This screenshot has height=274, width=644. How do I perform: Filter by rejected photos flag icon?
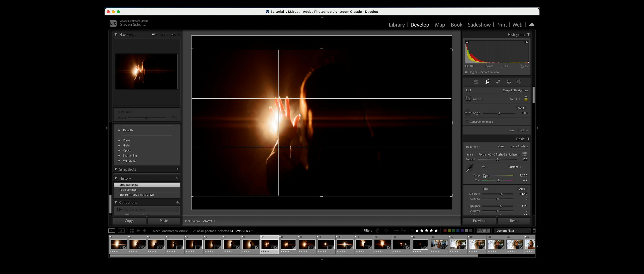[387, 231]
